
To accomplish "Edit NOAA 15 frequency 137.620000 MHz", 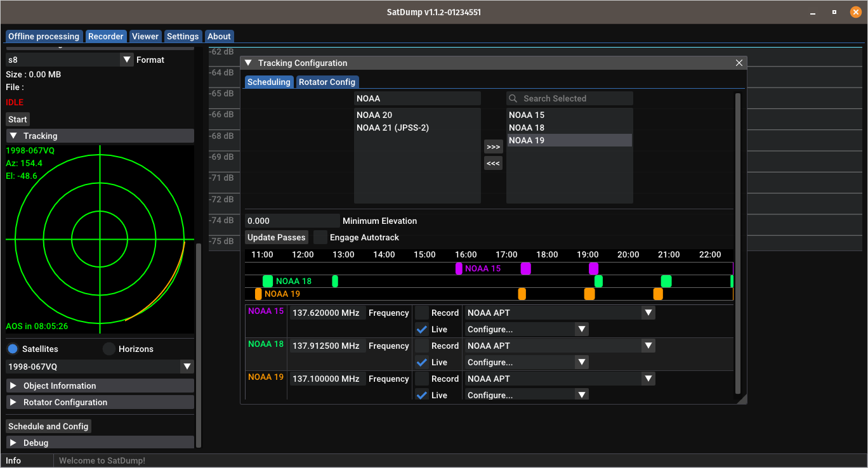I will tap(327, 313).
